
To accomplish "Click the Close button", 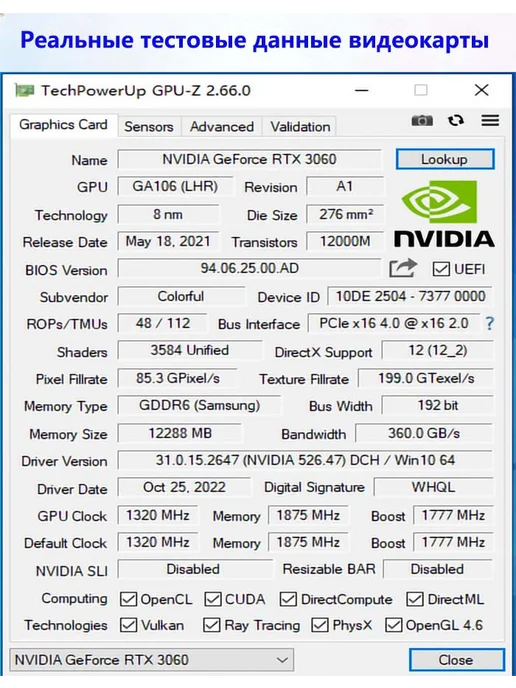I will [x=456, y=659].
